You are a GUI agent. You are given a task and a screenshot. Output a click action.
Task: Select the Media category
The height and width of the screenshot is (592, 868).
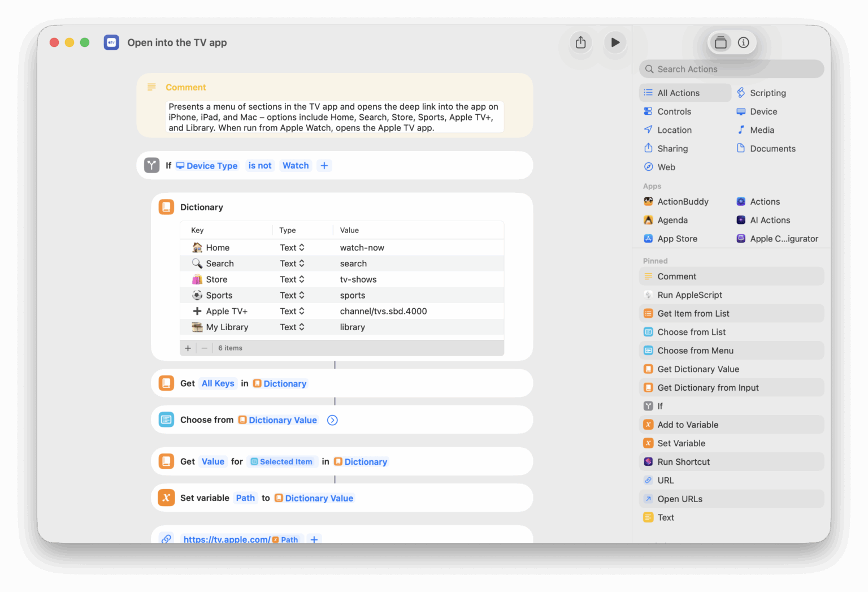761,130
